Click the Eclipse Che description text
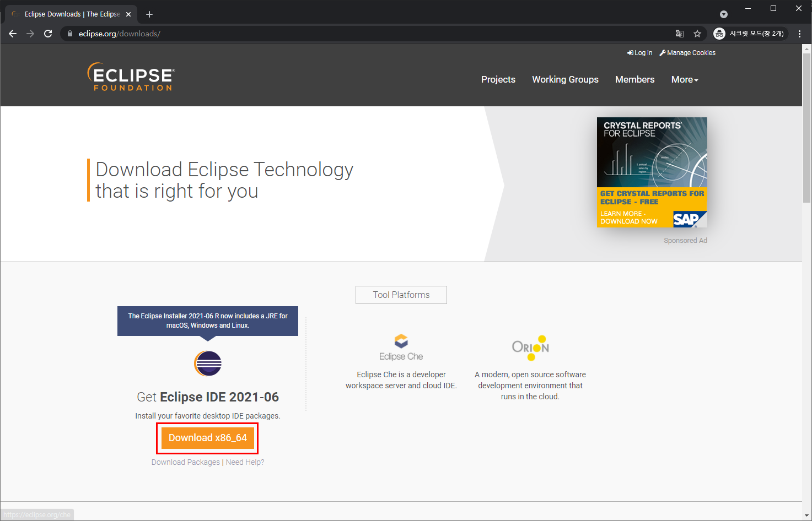Viewport: 812px width, 521px height. (401, 380)
